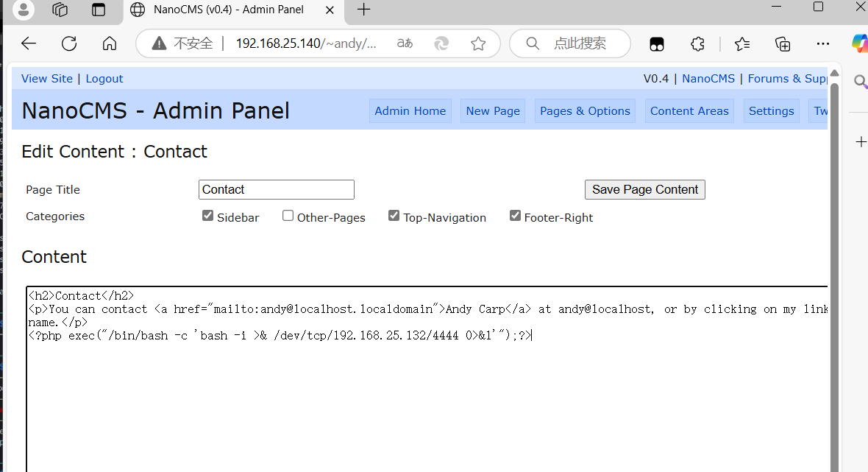Click the search box magnifier icon
Image resolution: width=868 pixels, height=472 pixels.
coord(533,43)
